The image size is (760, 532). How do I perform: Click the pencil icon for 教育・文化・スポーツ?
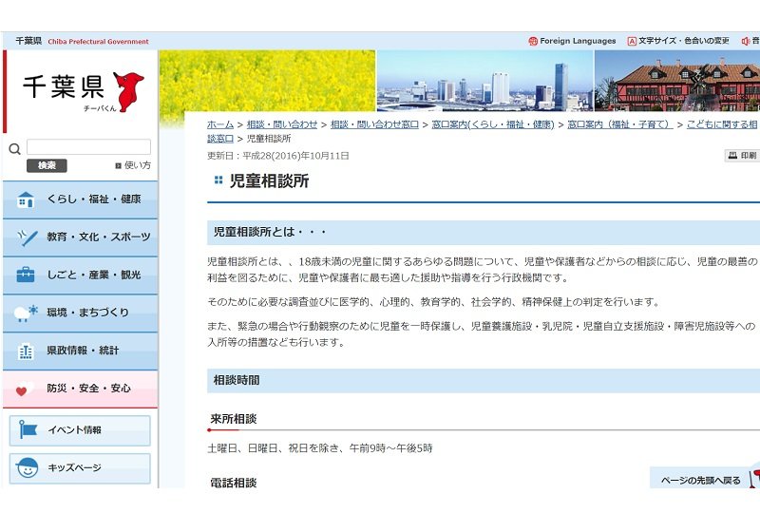click(26, 237)
